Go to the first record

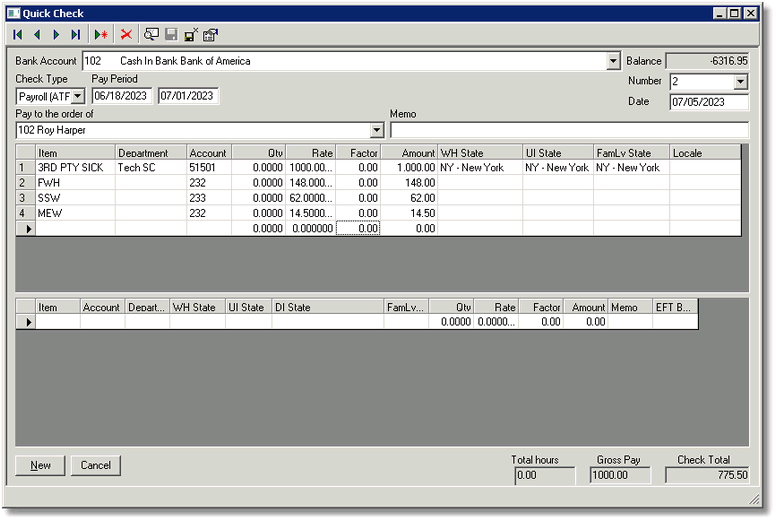pyautogui.click(x=18, y=35)
